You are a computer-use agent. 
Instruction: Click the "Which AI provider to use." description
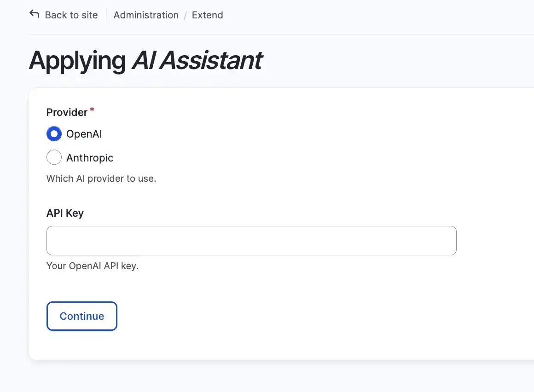pos(101,179)
